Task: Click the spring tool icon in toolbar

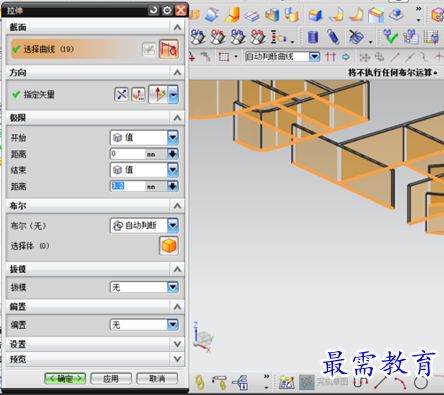Action: pos(334,37)
